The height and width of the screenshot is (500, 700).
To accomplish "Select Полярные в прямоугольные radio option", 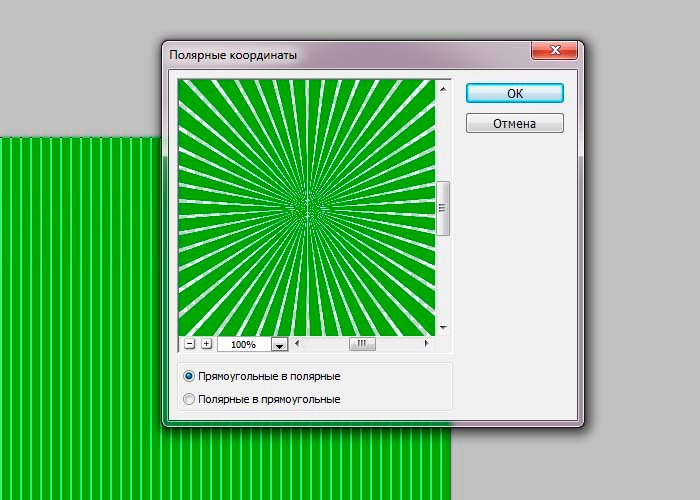I will click(x=190, y=399).
